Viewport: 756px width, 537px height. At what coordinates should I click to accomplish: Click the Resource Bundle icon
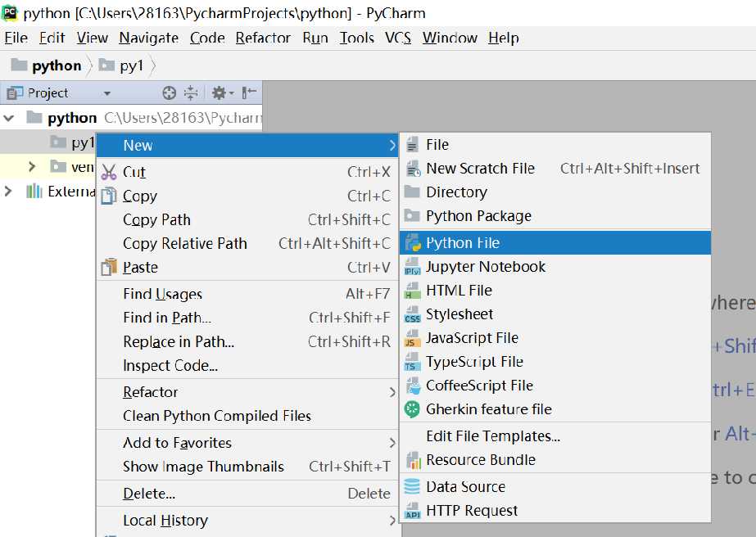pyautogui.click(x=413, y=460)
